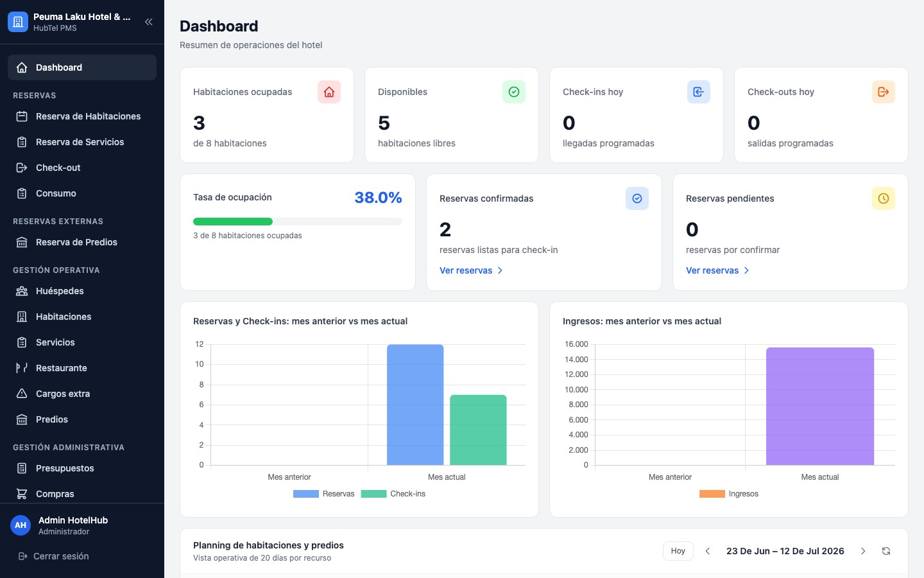Toggle the Ingresos orange legend swatch
924x578 pixels.
point(712,494)
